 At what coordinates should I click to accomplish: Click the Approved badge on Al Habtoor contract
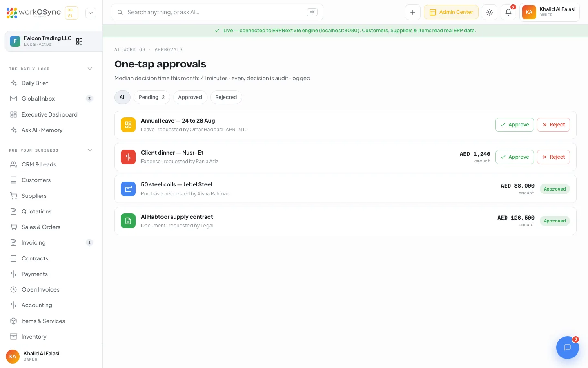point(555,221)
